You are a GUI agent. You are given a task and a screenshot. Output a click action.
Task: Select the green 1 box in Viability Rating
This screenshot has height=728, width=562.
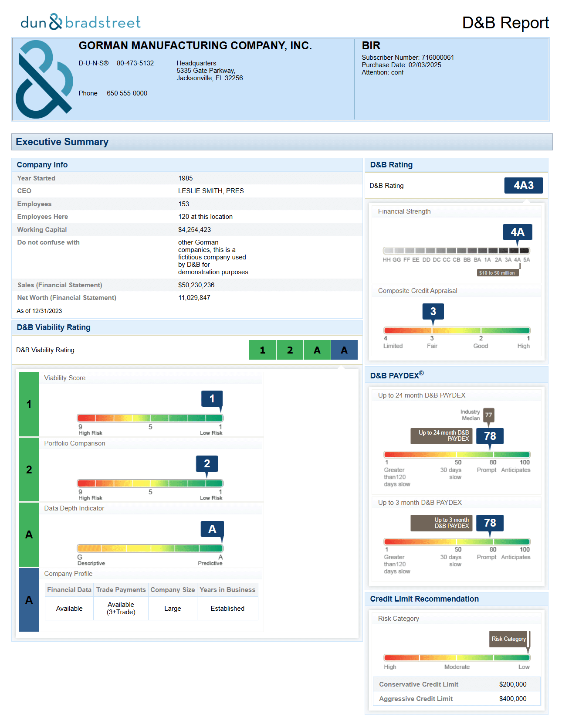pos(263,350)
